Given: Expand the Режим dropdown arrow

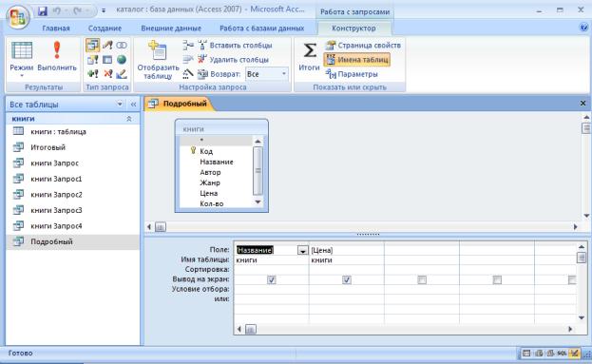Looking at the screenshot, I should (x=22, y=75).
